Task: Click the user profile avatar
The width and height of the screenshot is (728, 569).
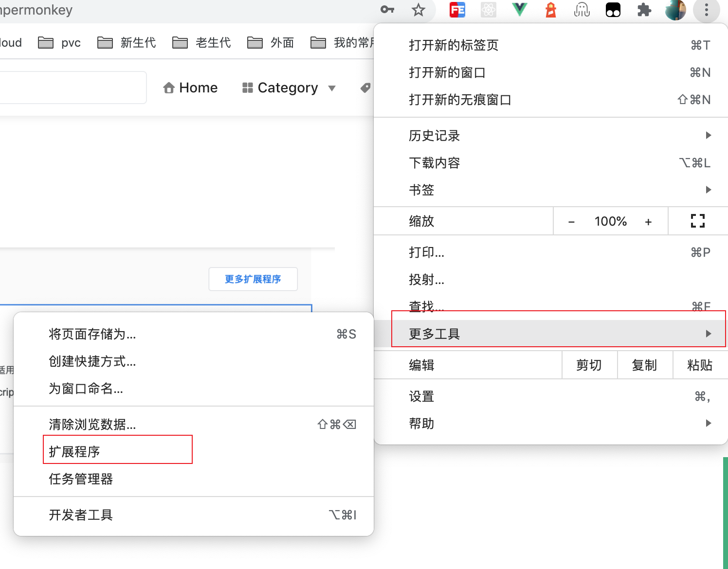Action: pyautogui.click(x=675, y=10)
